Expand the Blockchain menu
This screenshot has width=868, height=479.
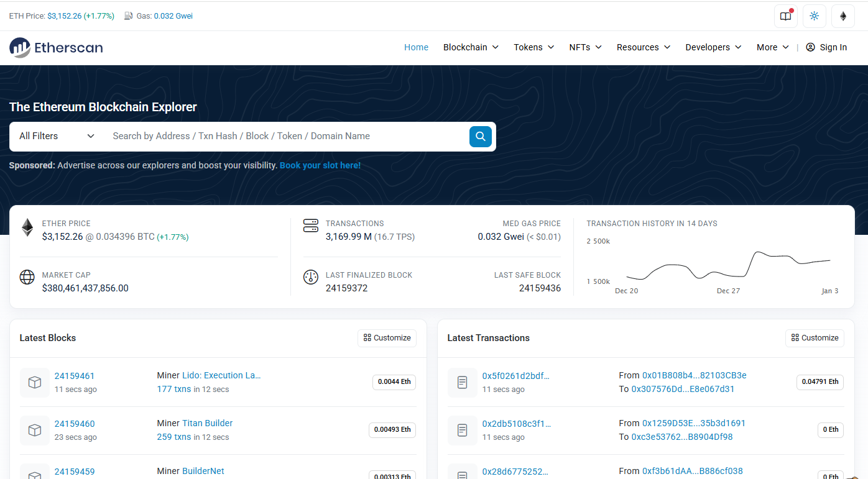pyautogui.click(x=471, y=47)
